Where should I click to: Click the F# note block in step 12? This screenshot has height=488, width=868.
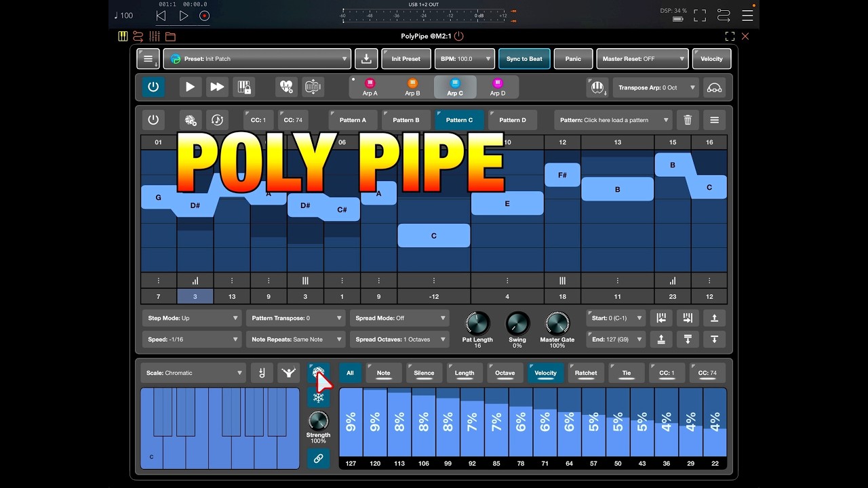pyautogui.click(x=562, y=175)
